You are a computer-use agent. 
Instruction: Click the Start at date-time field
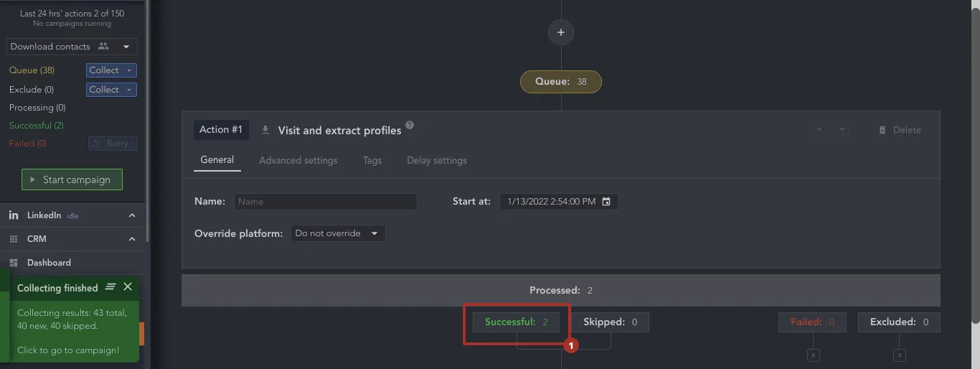click(559, 202)
